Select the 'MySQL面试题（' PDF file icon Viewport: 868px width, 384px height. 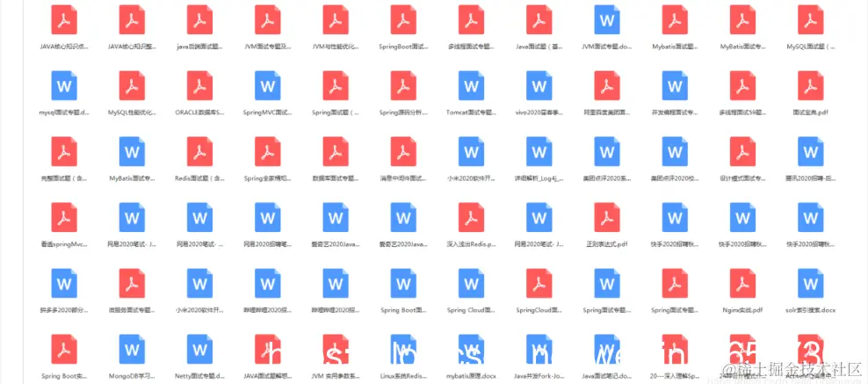coord(811,19)
